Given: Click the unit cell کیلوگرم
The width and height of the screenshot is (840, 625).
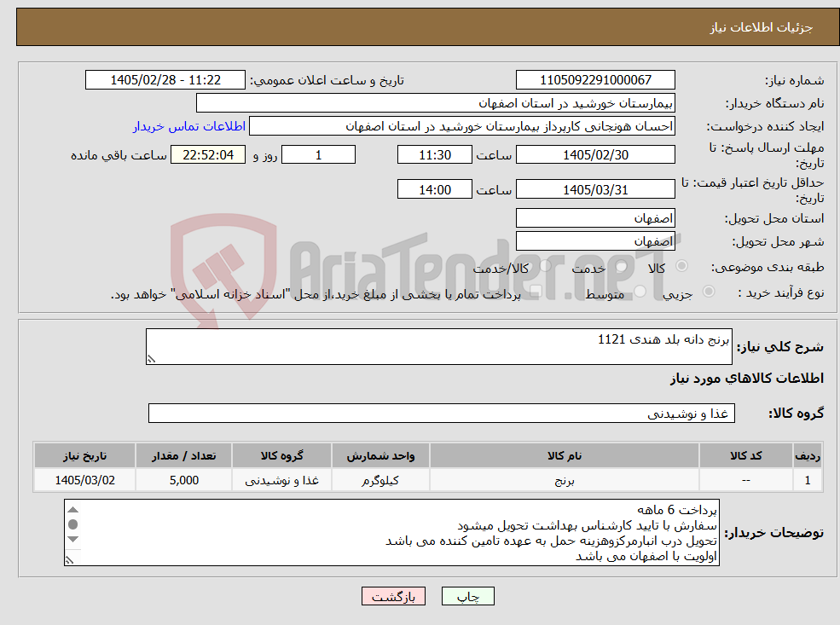Looking at the screenshot, I should click(380, 480).
